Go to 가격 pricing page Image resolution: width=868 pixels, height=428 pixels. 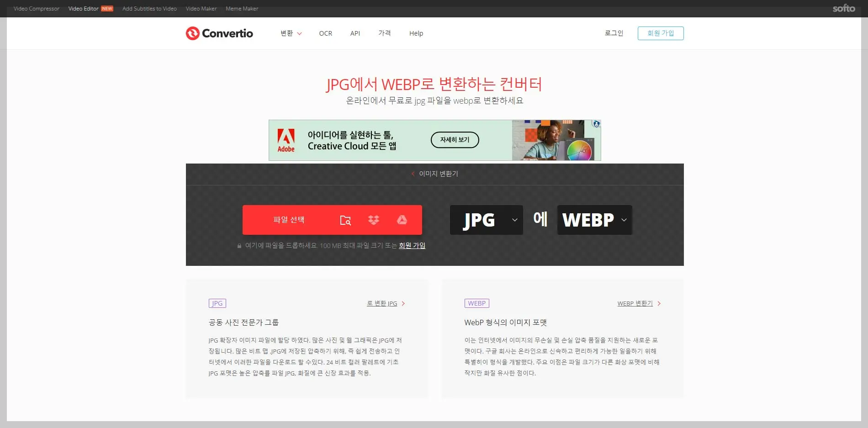point(385,33)
